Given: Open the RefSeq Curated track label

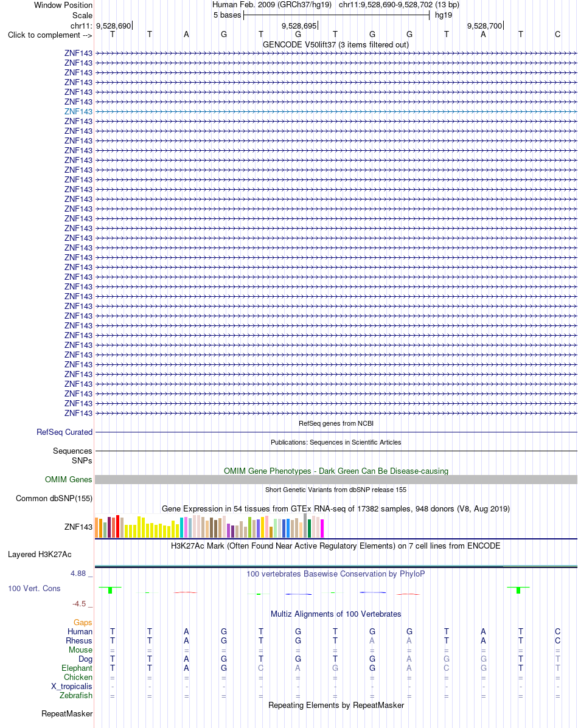Looking at the screenshot, I should click(64, 432).
